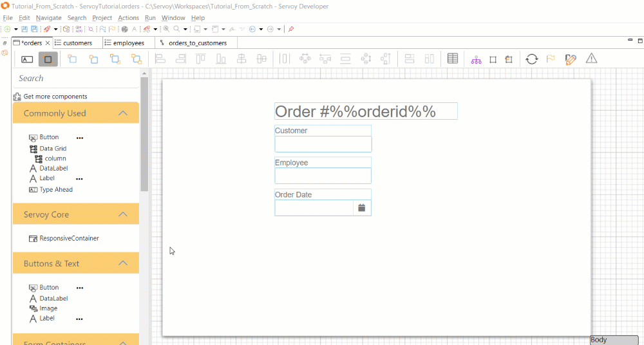
Task: Collapse the Buttons & Text section
Action: [123, 263]
